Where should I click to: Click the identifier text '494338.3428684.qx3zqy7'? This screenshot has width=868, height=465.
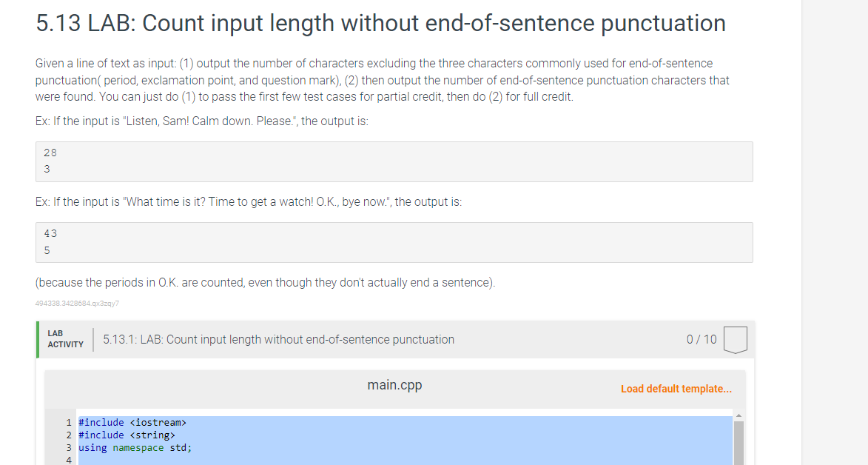78,303
